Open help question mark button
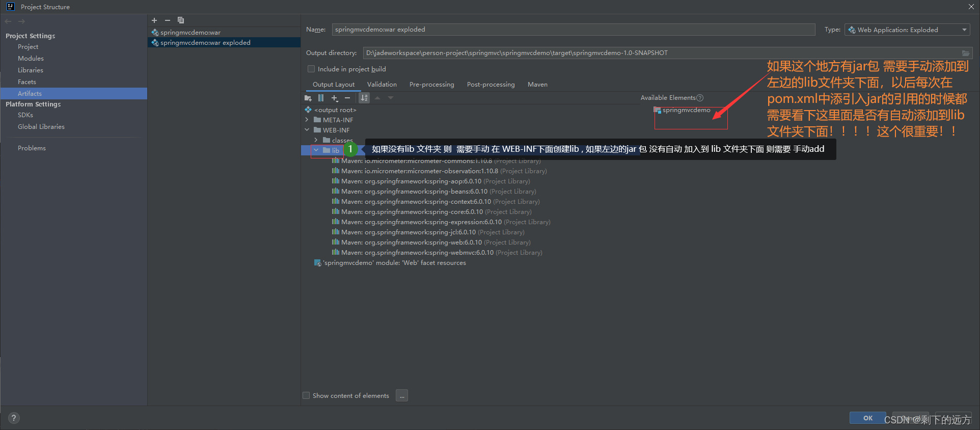Viewport: 980px width, 430px height. point(14,418)
